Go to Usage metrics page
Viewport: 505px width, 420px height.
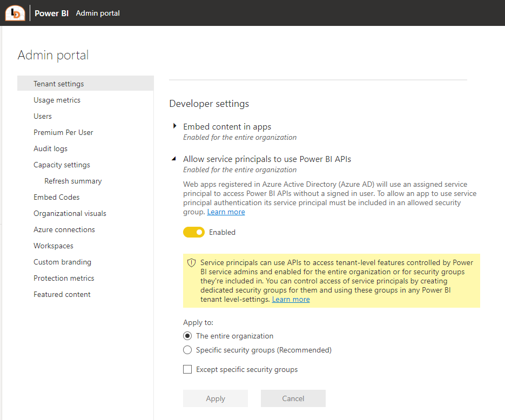[57, 100]
